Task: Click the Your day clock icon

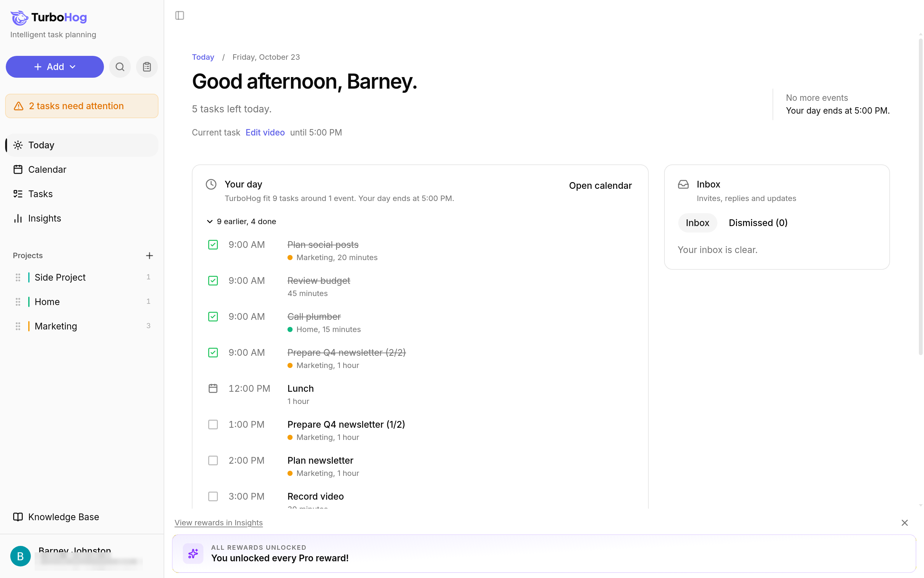Action: click(x=211, y=184)
